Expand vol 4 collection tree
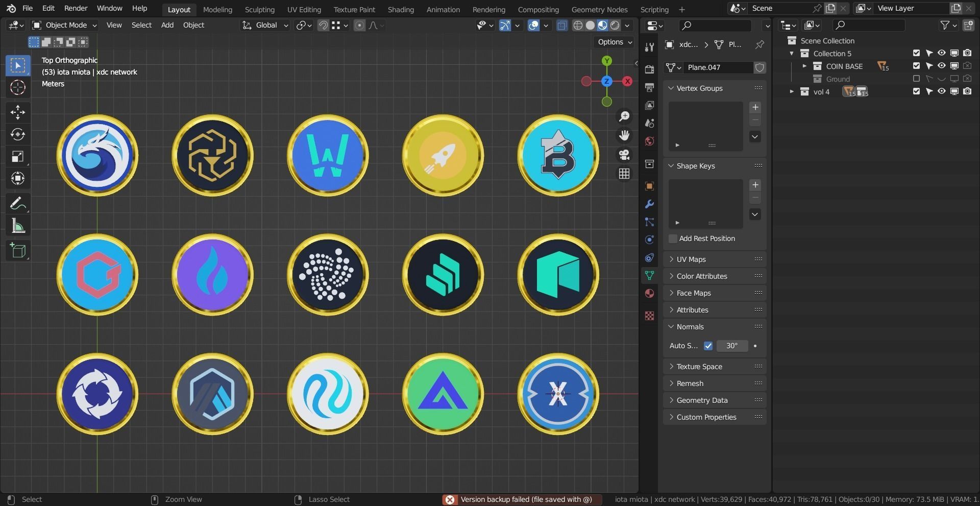The height and width of the screenshot is (506, 980). (x=792, y=91)
